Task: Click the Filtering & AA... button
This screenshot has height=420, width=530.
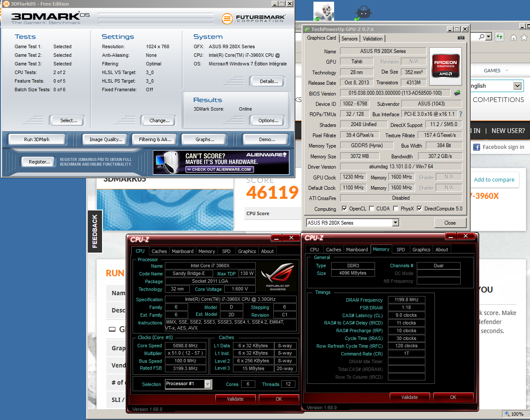Action: pos(155,139)
